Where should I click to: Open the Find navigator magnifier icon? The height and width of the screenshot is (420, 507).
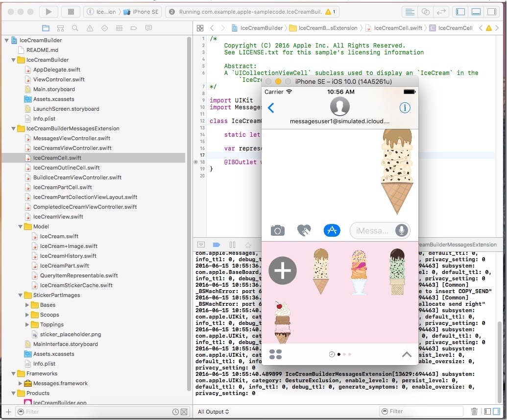point(75,28)
